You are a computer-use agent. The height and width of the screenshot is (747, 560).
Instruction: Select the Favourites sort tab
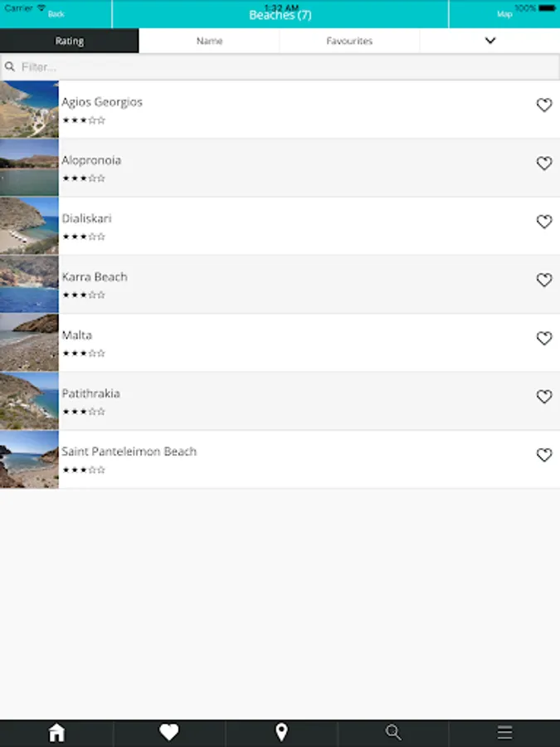pos(349,41)
